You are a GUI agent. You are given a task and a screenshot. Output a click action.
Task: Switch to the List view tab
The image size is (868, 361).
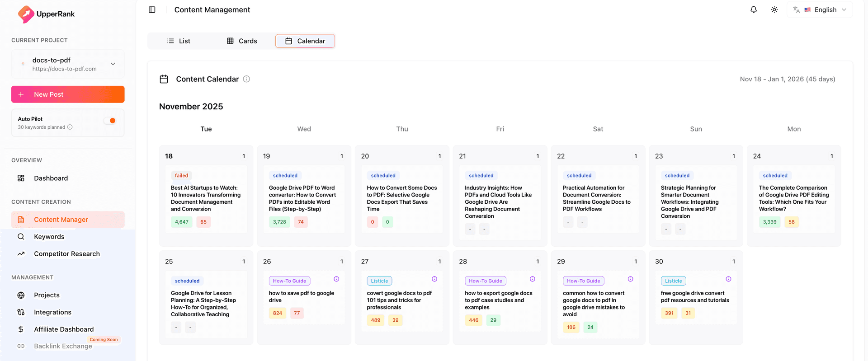coord(179,41)
